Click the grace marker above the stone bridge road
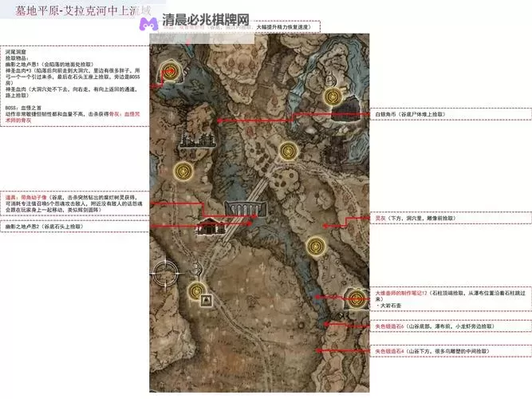The width and height of the screenshot is (532, 399). 289,150
